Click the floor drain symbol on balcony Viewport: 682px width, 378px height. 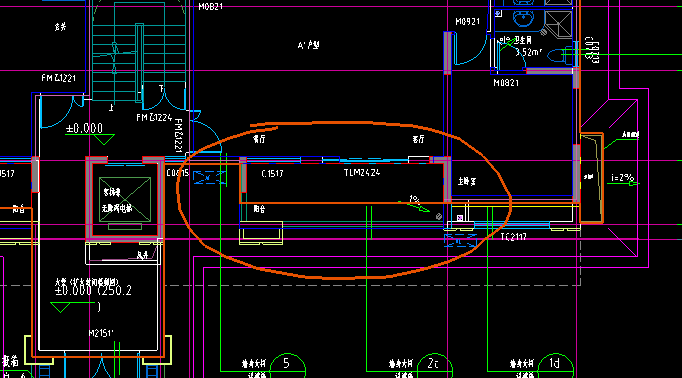pyautogui.click(x=439, y=216)
